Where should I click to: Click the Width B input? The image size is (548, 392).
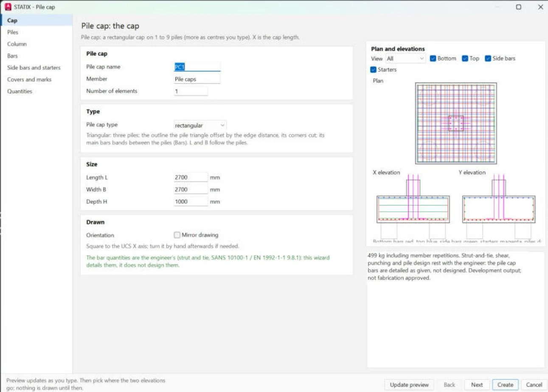(x=191, y=190)
